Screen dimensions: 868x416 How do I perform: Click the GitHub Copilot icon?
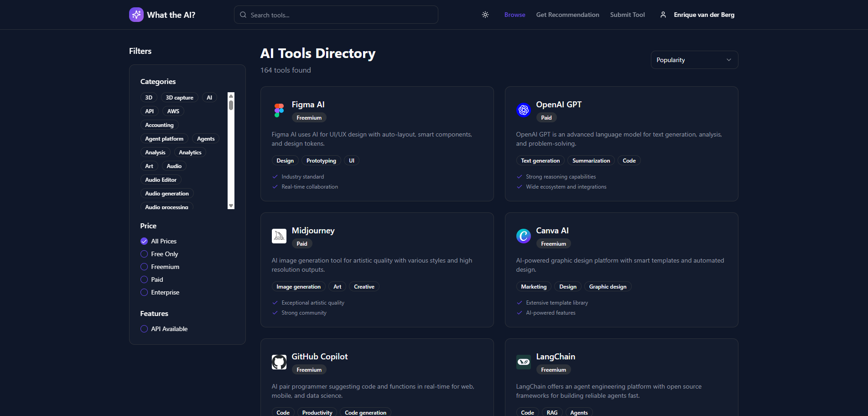279,362
